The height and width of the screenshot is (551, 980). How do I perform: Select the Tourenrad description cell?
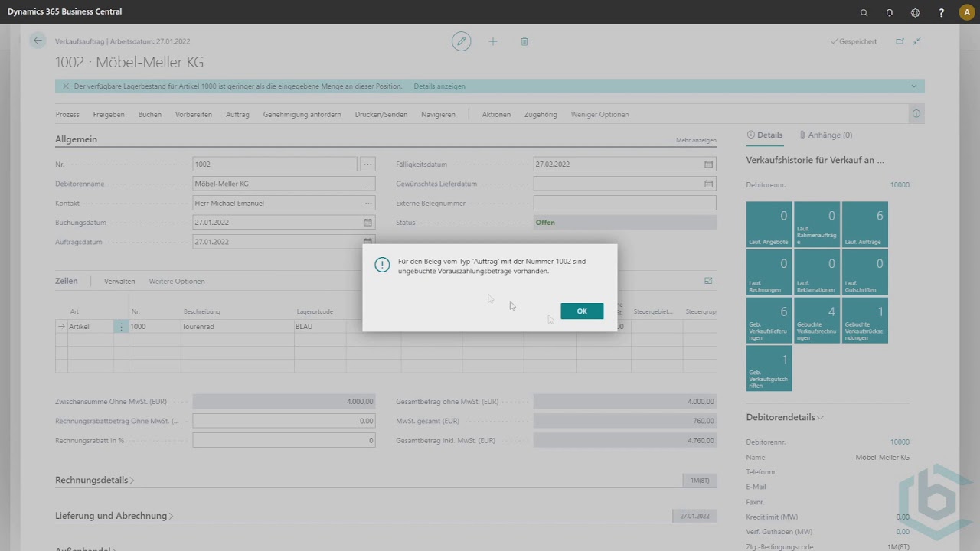(237, 326)
